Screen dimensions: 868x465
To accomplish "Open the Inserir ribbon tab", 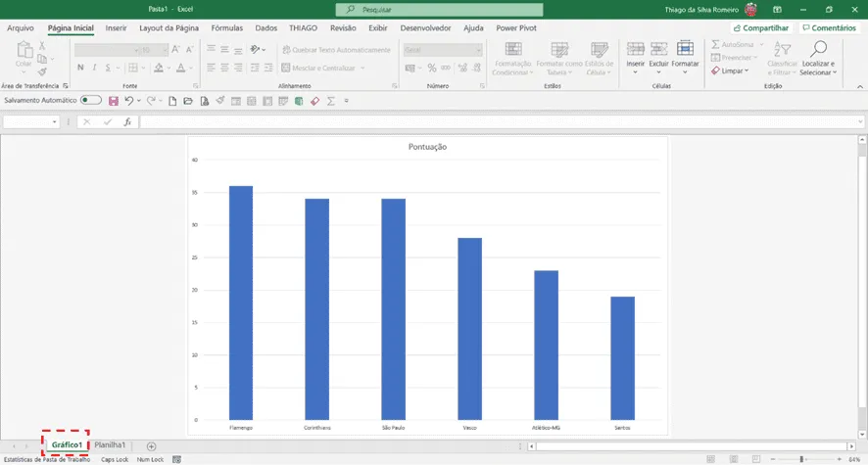I will [x=117, y=27].
